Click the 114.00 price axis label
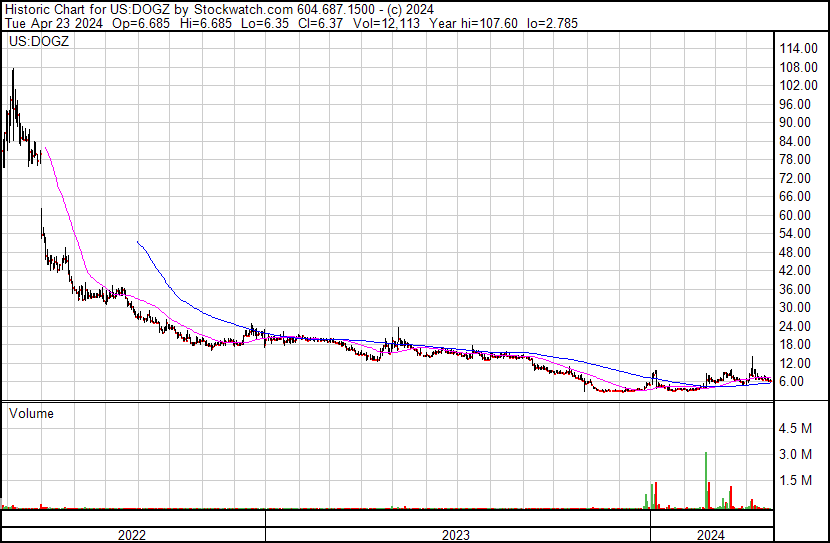This screenshot has width=830, height=543. pyautogui.click(x=800, y=49)
